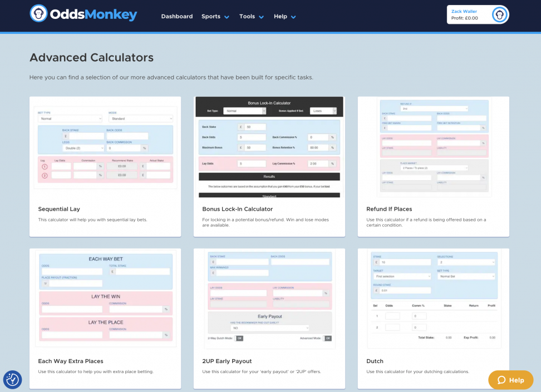Viewport: 541px width, 392px height.
Task: Open the Bonus Lock-In Calculator thumbnail
Action: [269, 147]
